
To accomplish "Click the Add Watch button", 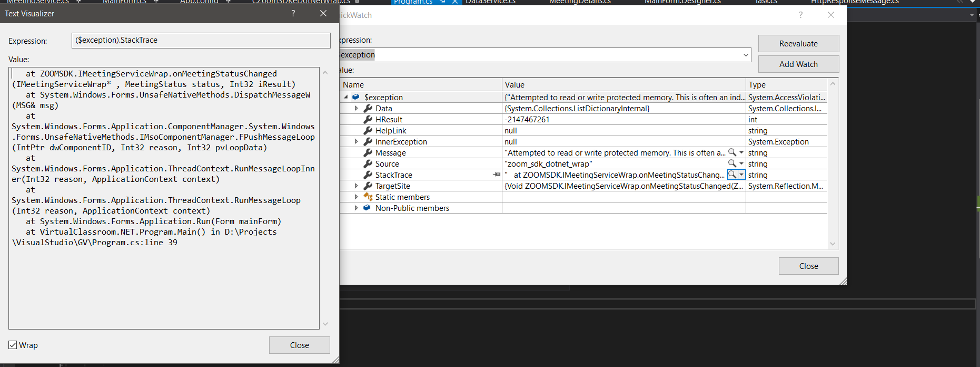I will pos(798,64).
